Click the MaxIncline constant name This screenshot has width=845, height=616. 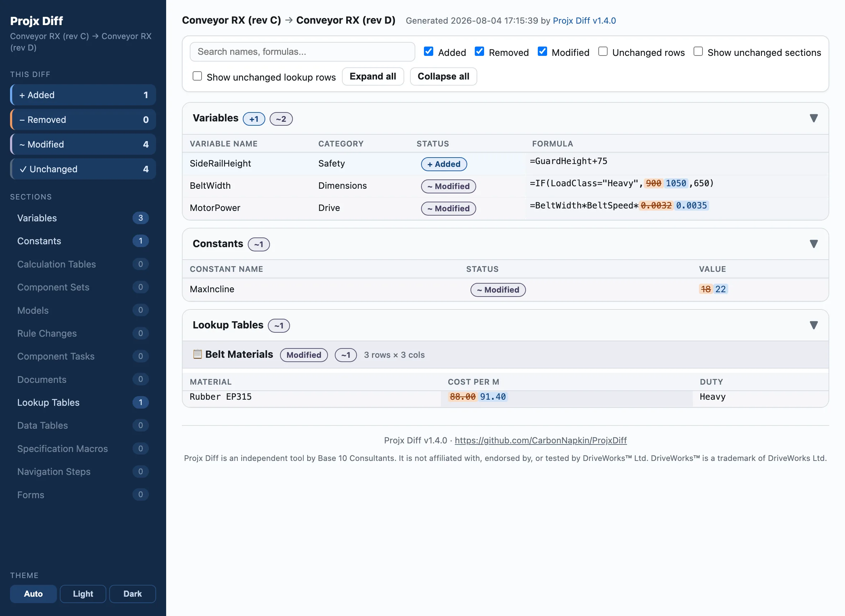212,289
